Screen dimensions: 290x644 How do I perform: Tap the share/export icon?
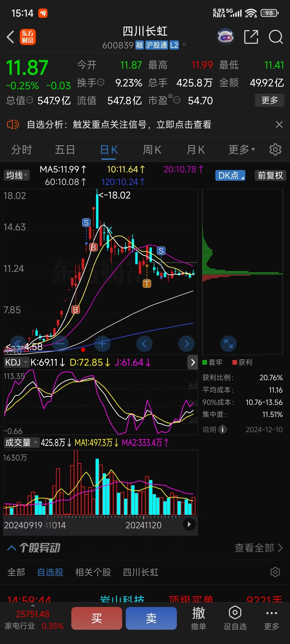[251, 37]
